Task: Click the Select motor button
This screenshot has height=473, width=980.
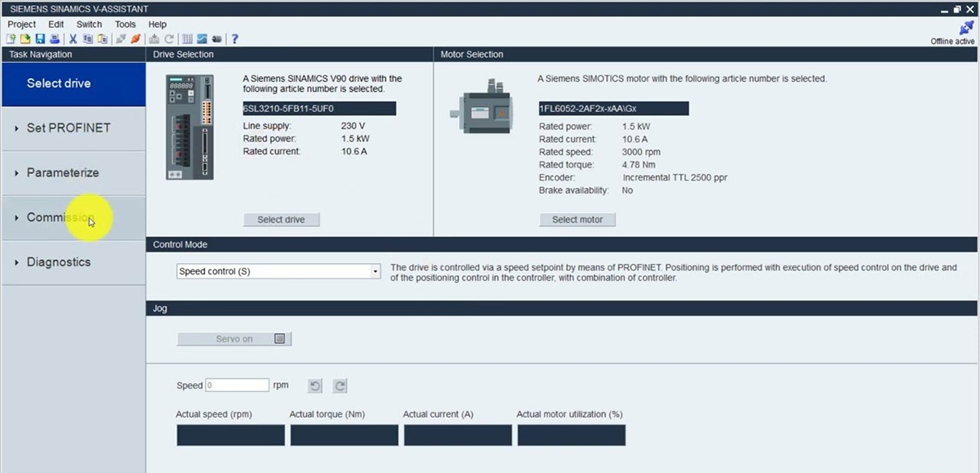Action: [577, 220]
